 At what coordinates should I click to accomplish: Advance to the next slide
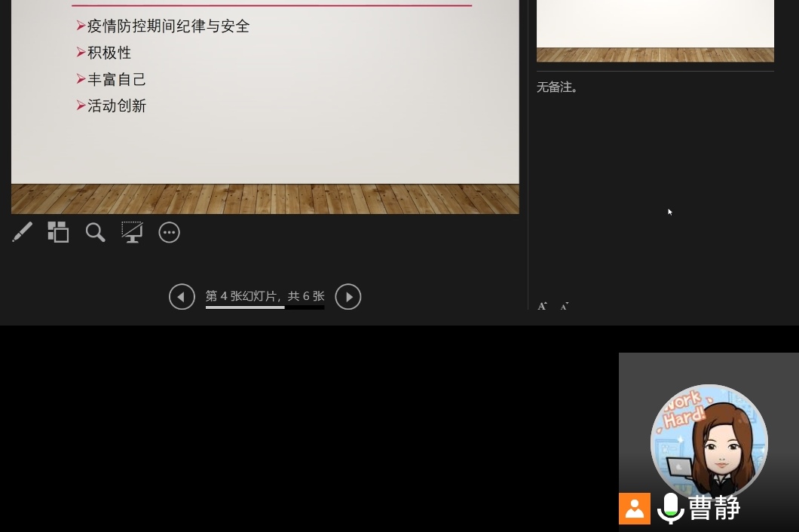pyautogui.click(x=347, y=297)
